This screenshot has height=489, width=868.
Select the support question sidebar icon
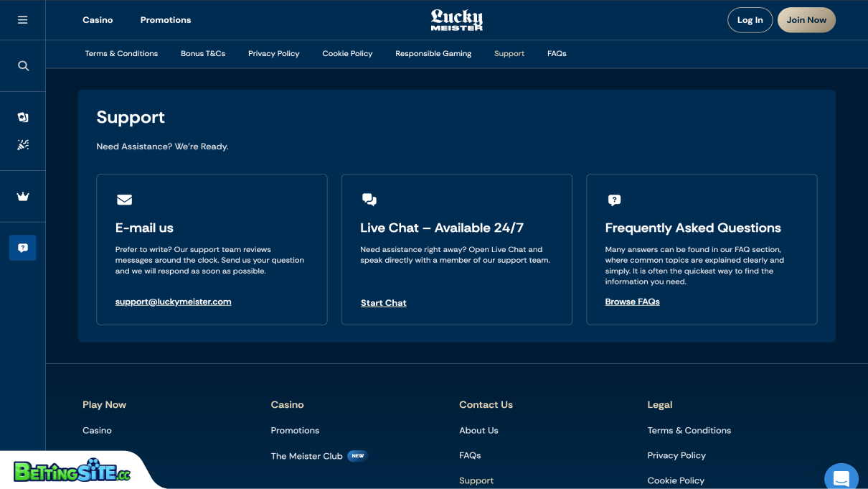[23, 247]
